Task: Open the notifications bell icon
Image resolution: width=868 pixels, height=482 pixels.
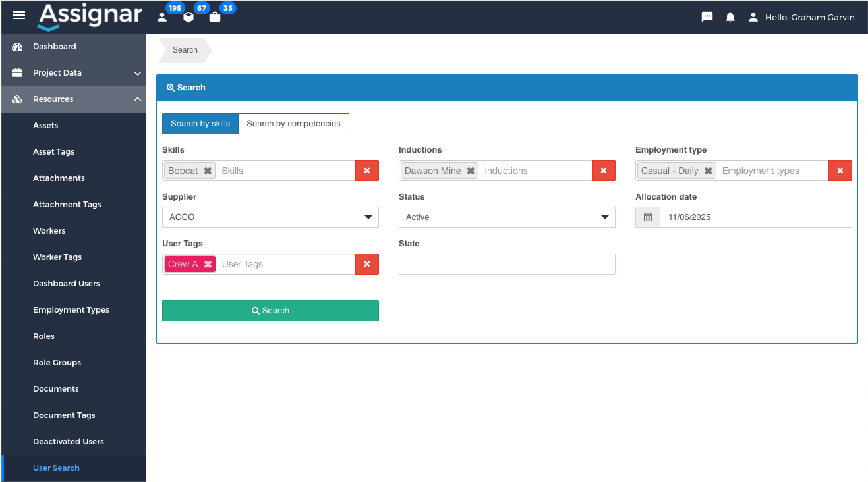Action: click(x=730, y=17)
